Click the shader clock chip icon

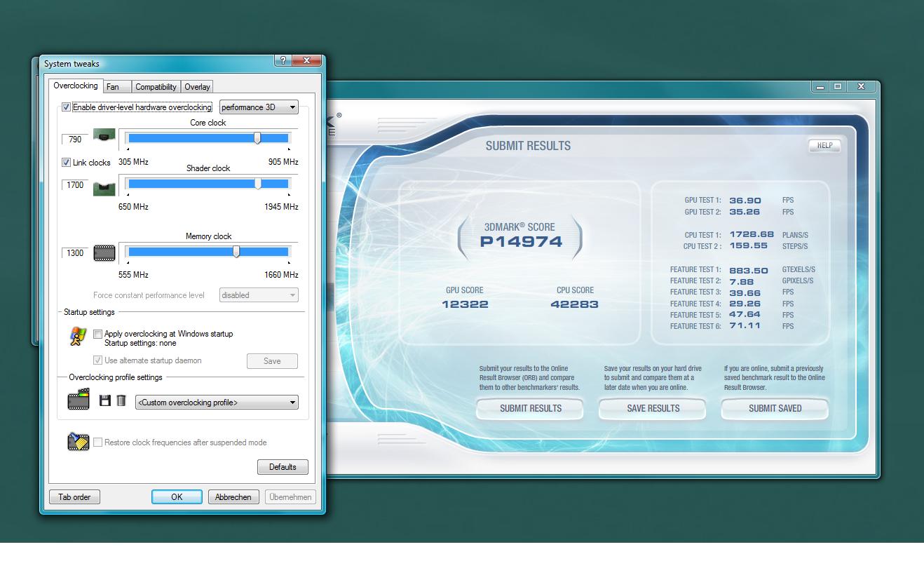pos(104,189)
